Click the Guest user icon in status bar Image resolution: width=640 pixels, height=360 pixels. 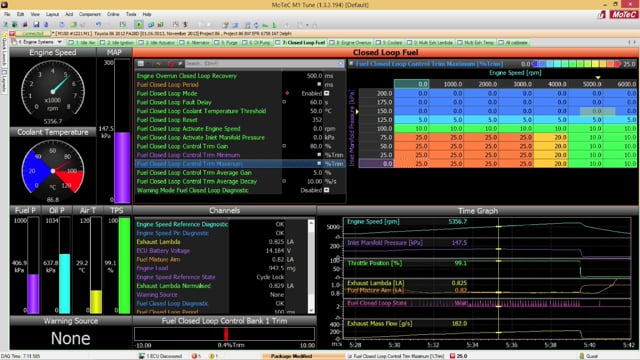pos(582,356)
